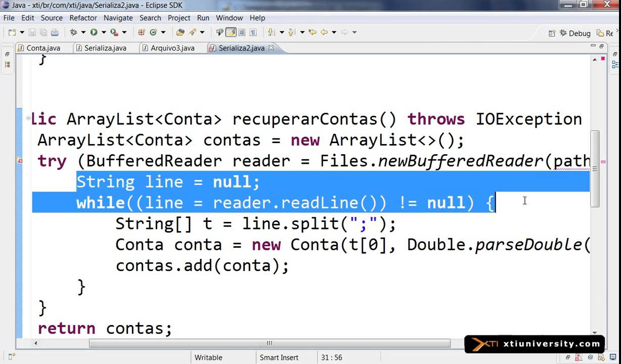621x364 pixels.
Task: Click the Print toolbar icon
Action: pyautogui.click(x=55, y=32)
